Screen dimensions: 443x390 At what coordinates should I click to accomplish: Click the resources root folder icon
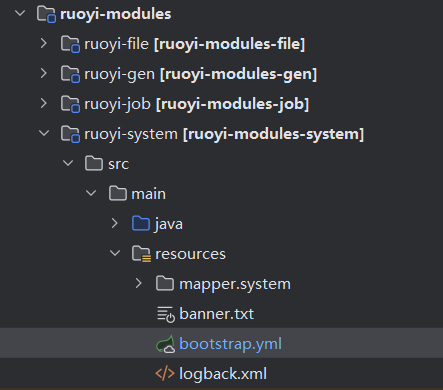point(141,254)
